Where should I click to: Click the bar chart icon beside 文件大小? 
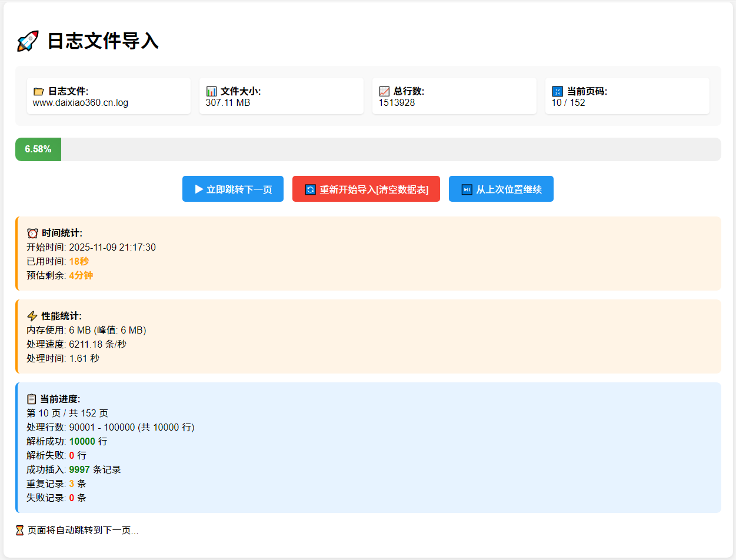coord(212,91)
